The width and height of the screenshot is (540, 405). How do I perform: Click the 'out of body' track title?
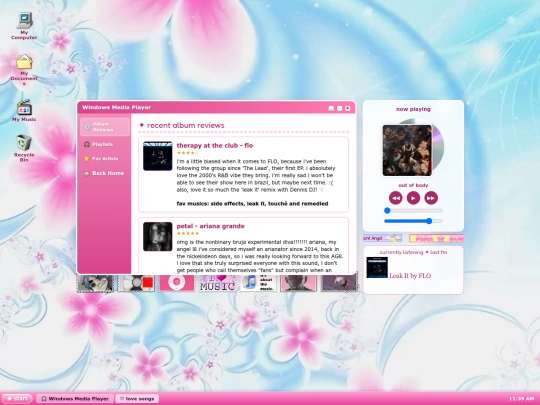413,185
